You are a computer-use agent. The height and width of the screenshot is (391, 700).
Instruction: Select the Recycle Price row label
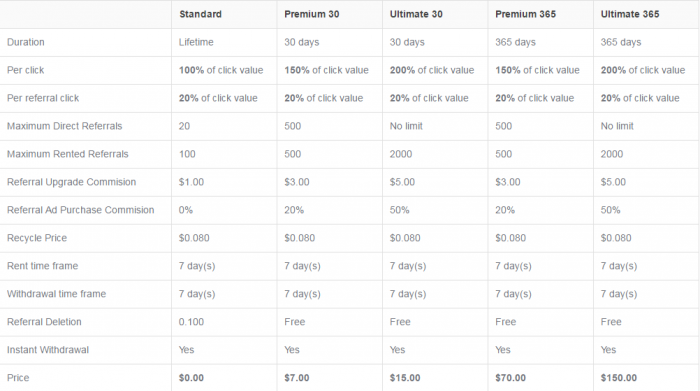(37, 238)
